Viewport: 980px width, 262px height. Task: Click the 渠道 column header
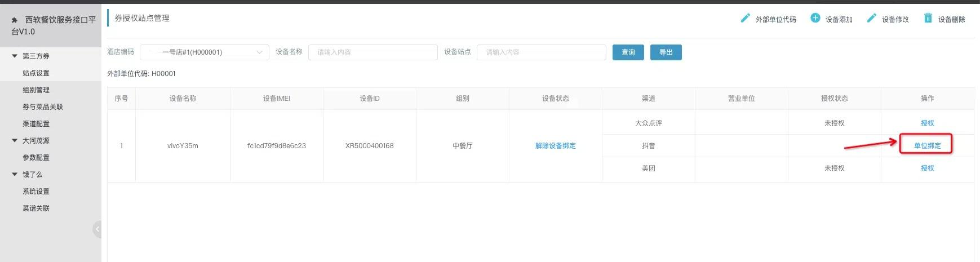click(649, 98)
